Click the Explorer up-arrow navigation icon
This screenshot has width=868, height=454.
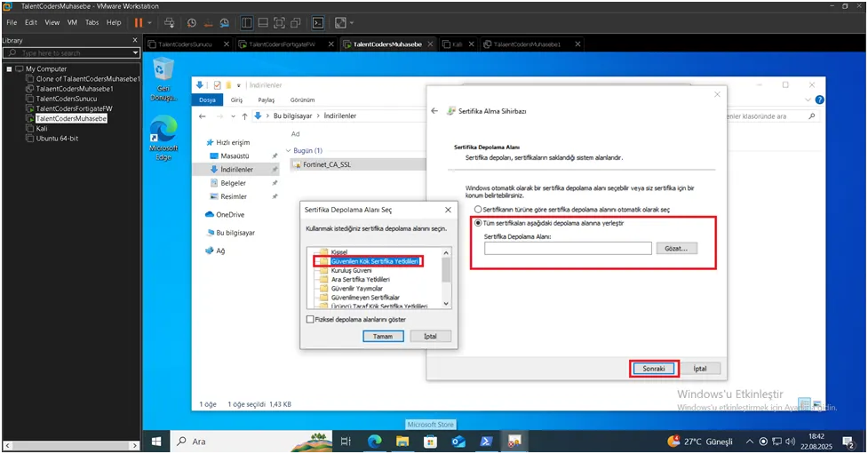coord(244,116)
